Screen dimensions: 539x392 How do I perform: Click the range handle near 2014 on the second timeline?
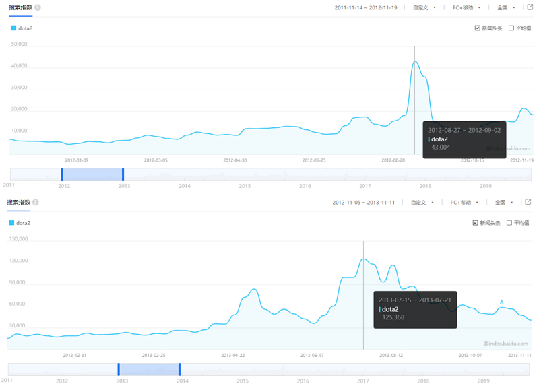pos(179,369)
